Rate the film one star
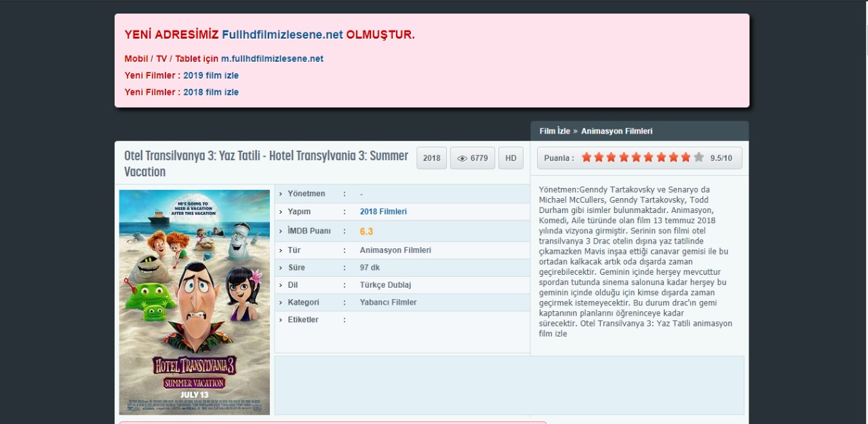The width and height of the screenshot is (868, 424). click(587, 157)
